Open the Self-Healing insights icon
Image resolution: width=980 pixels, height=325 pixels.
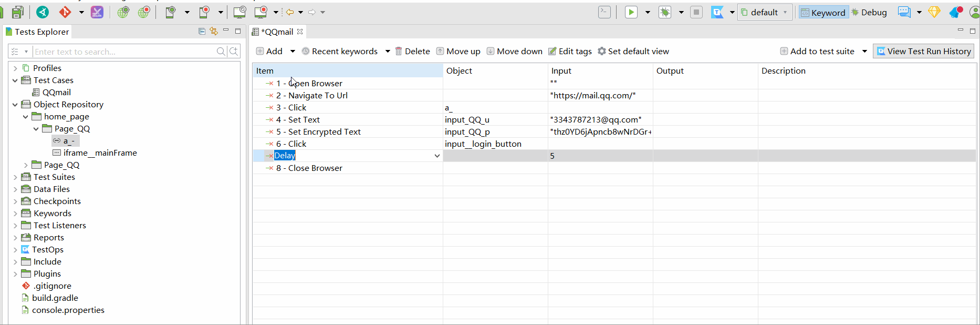[97, 12]
